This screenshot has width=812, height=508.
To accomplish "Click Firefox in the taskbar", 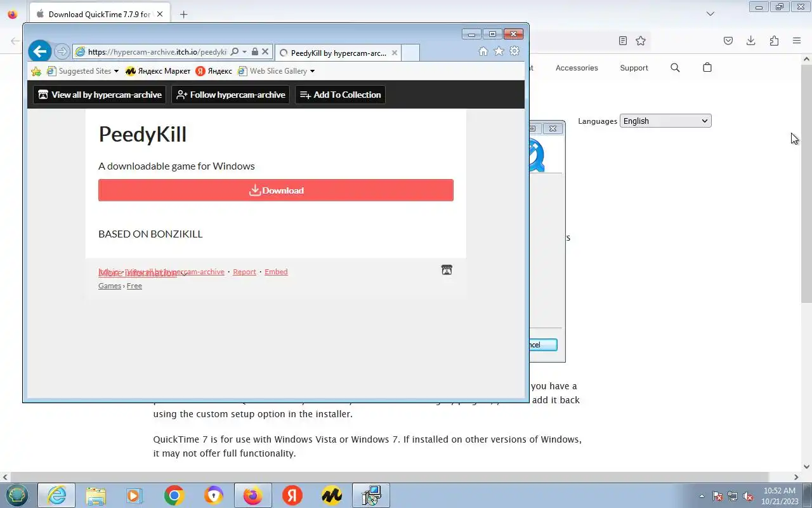I will pos(252,495).
